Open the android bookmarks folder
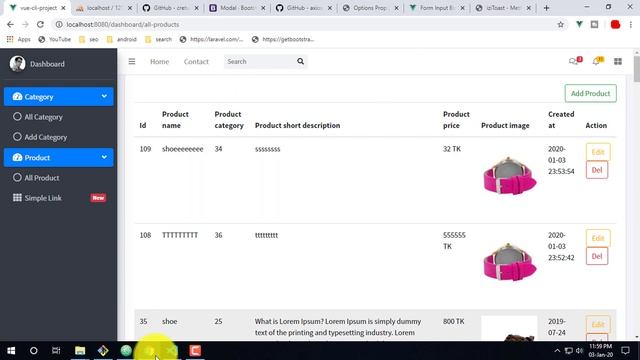Screen dimensions: 640x360 click(122, 40)
